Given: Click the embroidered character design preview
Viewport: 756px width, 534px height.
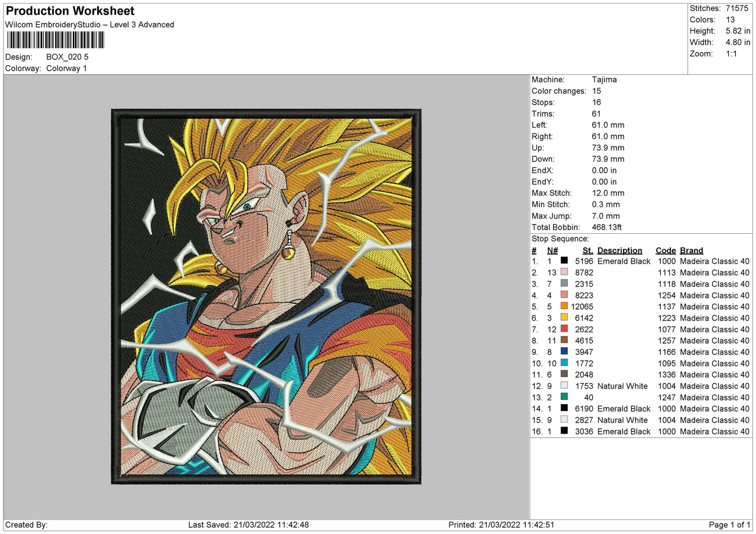Looking at the screenshot, I should click(266, 296).
